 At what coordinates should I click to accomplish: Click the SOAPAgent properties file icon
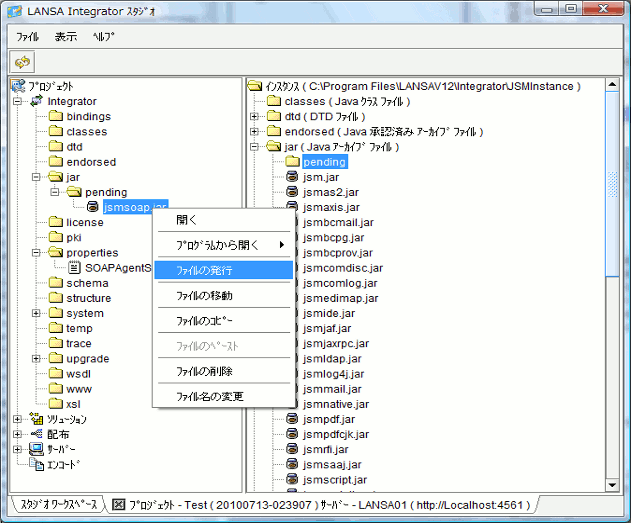[74, 268]
